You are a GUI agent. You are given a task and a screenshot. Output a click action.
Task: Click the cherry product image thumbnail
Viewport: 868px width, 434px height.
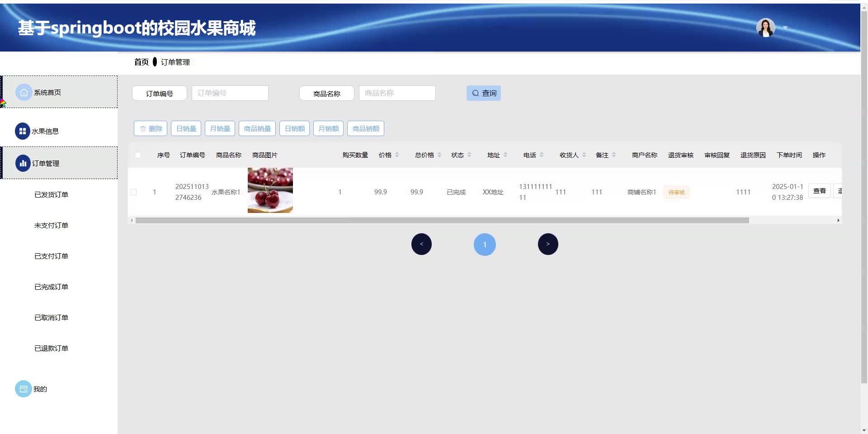pos(270,190)
